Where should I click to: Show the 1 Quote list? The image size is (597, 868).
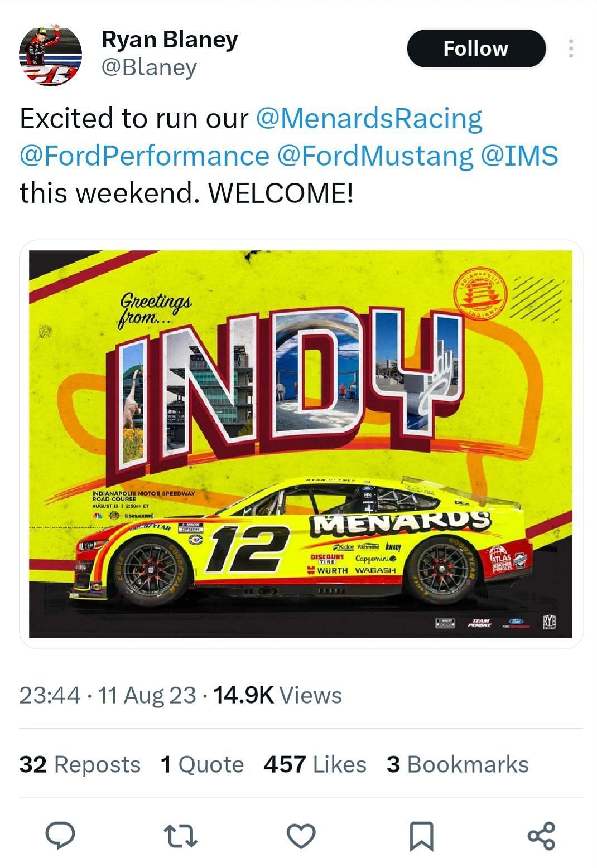202,764
